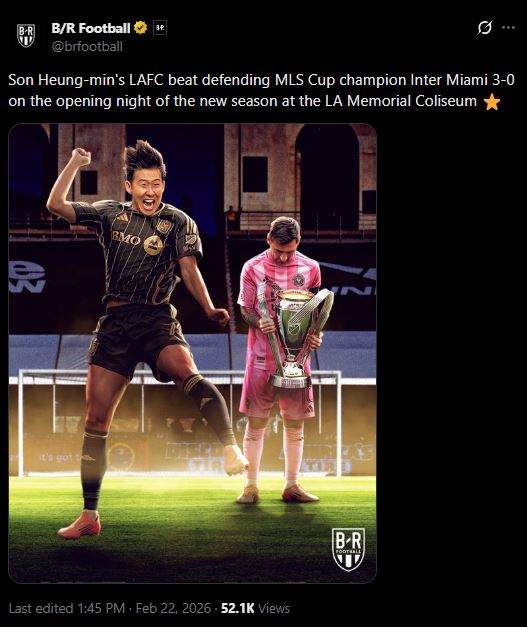Image resolution: width=527 pixels, height=627 pixels.
Task: Click the small B/R affiliate badge
Action: pos(160,28)
